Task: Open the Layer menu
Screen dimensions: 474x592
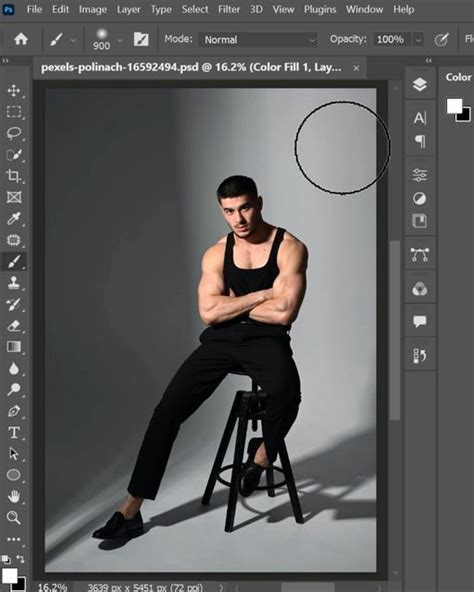Action: click(x=128, y=9)
